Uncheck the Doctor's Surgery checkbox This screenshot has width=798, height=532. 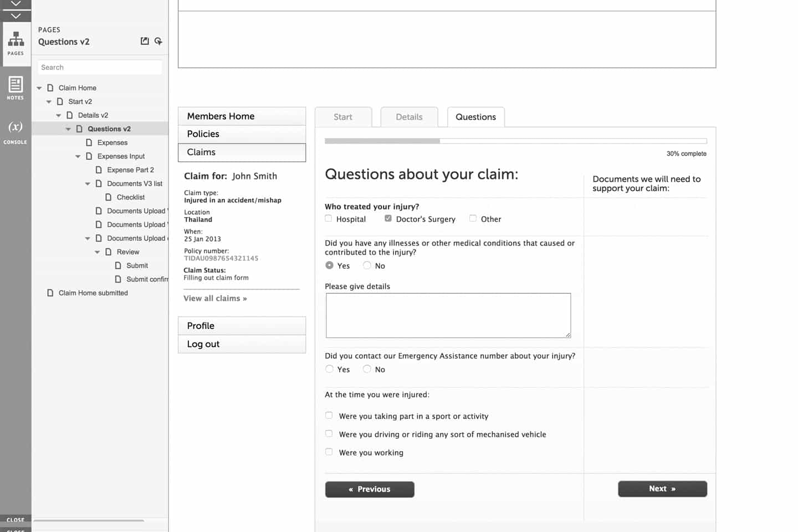(388, 218)
